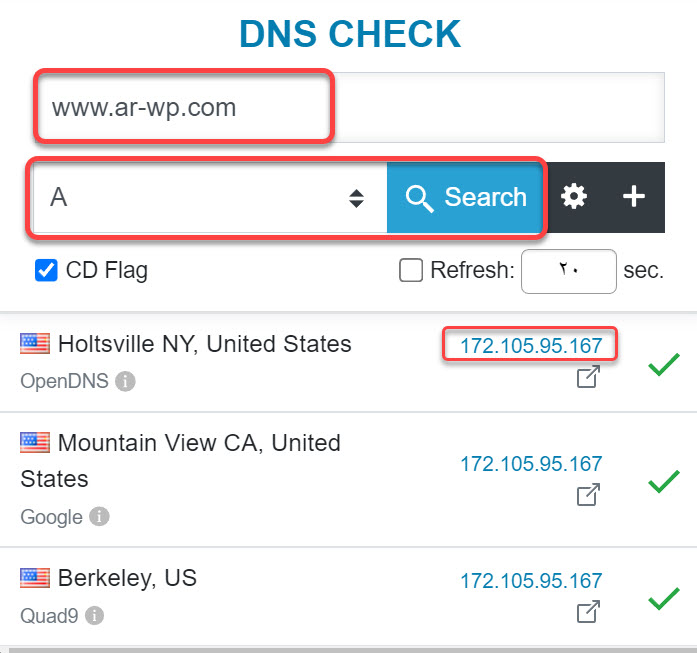The width and height of the screenshot is (697, 653).
Task: Click the Search button
Action: click(466, 197)
